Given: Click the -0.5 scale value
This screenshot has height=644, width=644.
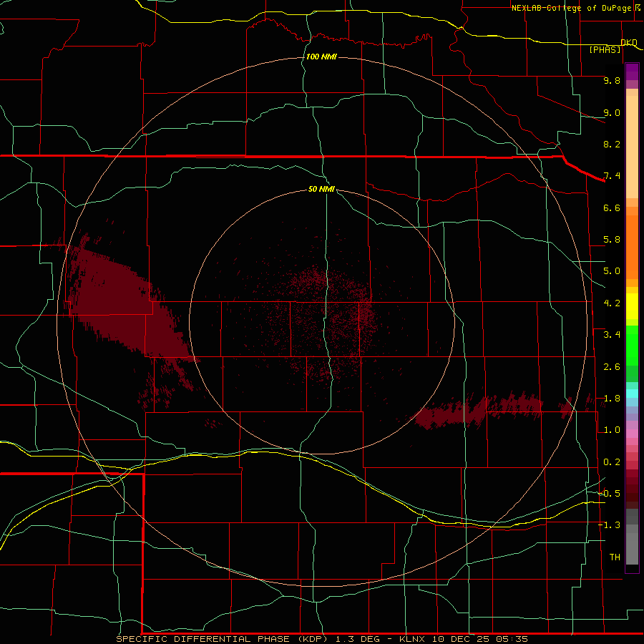Looking at the screenshot, I should click(609, 494).
